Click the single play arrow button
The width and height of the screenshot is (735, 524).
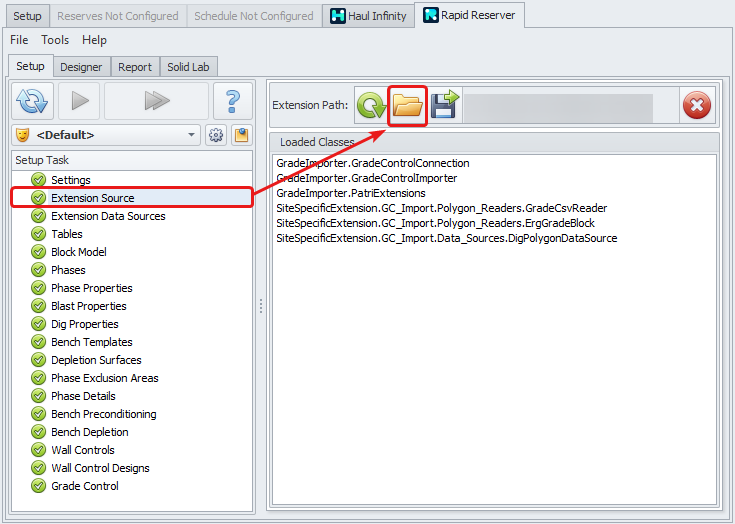click(79, 101)
